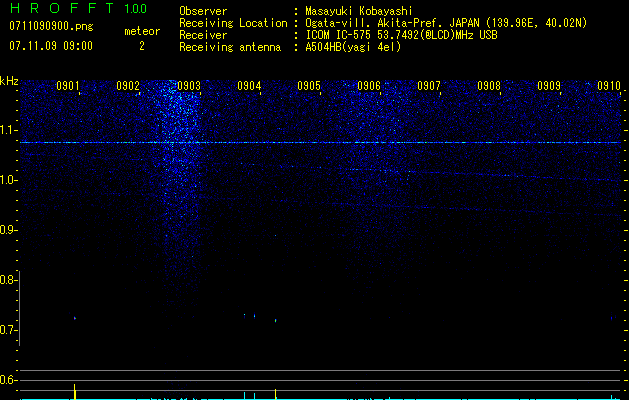Click the HROFFT program title text
629x400 pixels.
pyautogui.click(x=61, y=8)
